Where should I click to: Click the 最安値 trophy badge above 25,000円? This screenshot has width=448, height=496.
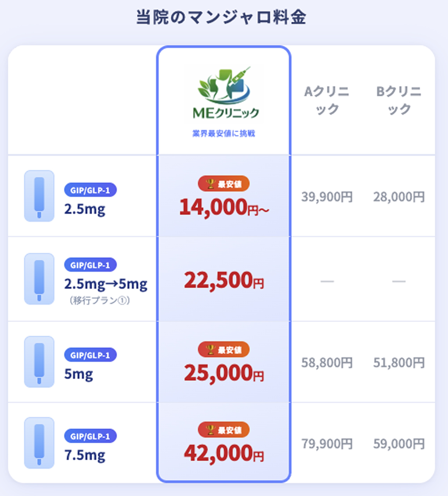pyautogui.click(x=224, y=349)
